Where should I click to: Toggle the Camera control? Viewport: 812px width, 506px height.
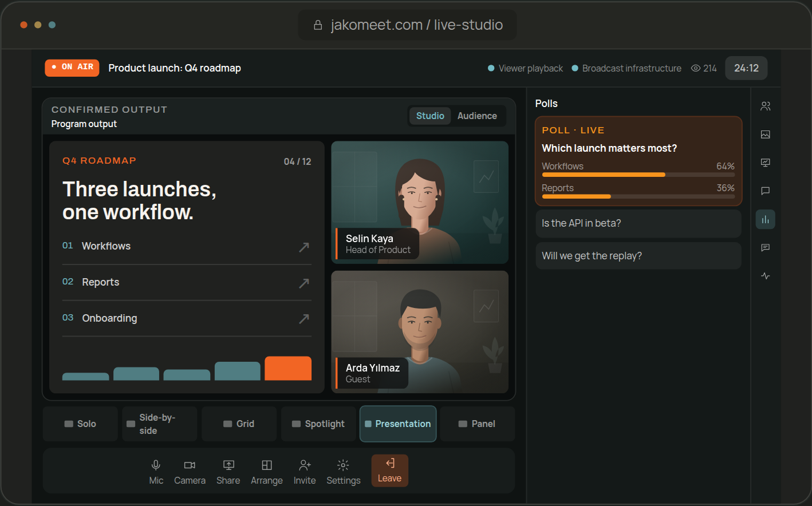click(x=190, y=472)
